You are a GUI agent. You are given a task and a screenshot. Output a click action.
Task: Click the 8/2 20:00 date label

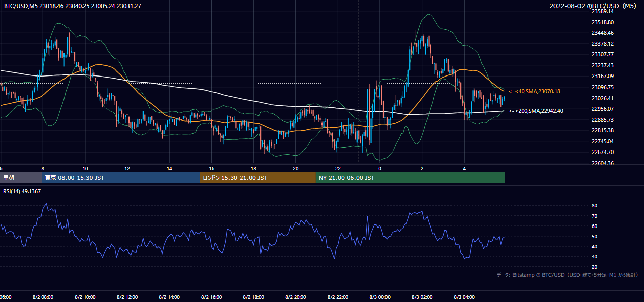click(x=296, y=297)
